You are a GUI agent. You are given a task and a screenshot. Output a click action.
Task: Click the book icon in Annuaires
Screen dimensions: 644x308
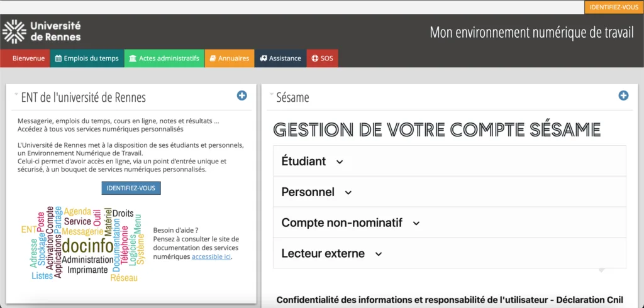pos(213,58)
